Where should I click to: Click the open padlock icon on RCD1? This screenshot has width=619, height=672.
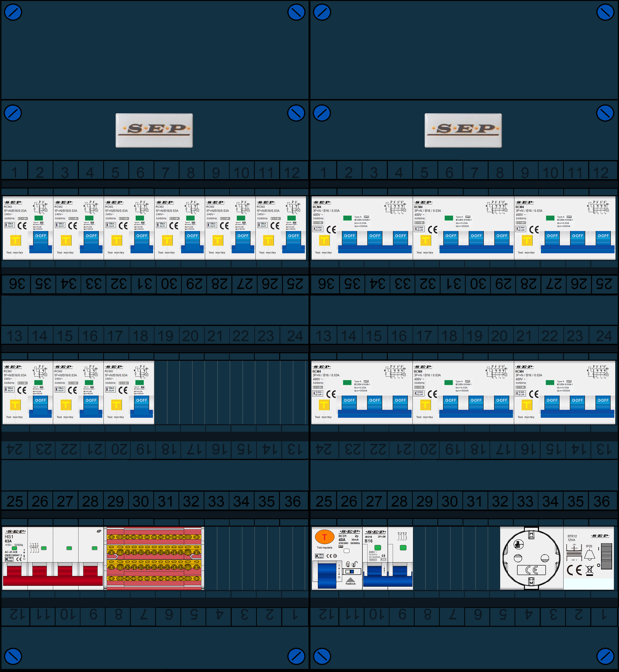point(355,564)
